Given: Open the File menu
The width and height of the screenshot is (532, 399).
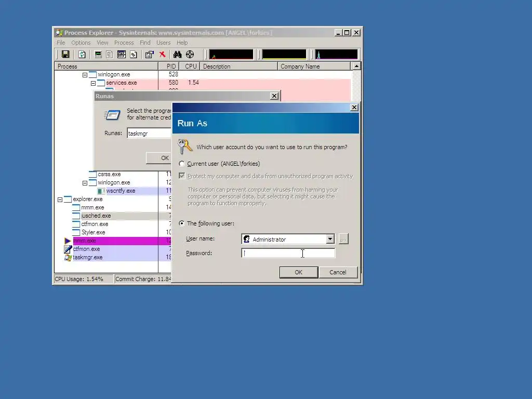Looking at the screenshot, I should pyautogui.click(x=61, y=43).
